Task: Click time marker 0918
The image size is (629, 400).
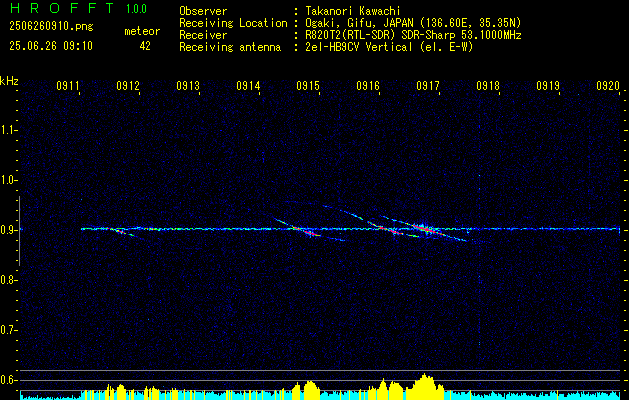Action: click(488, 86)
